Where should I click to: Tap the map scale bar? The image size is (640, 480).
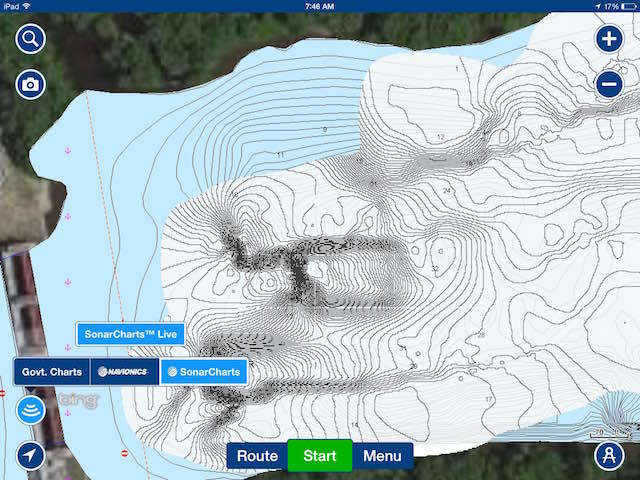[609, 433]
